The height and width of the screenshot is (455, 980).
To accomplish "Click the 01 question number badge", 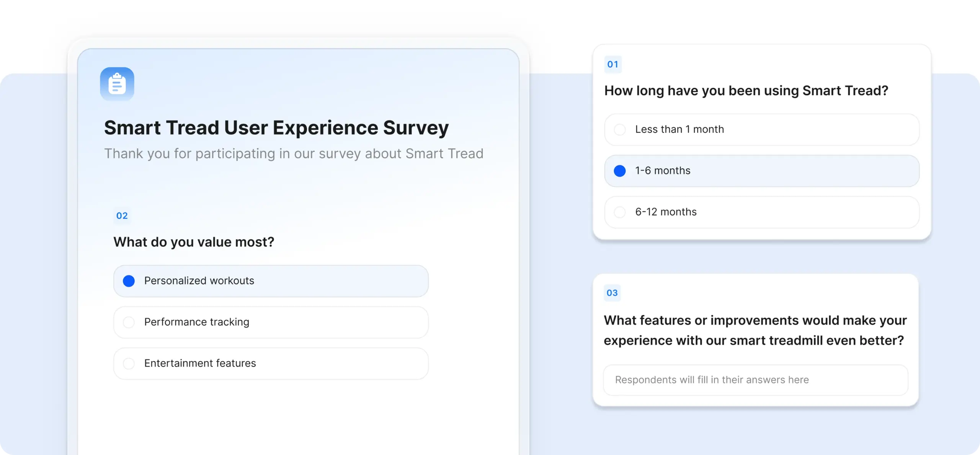I will 612,64.
